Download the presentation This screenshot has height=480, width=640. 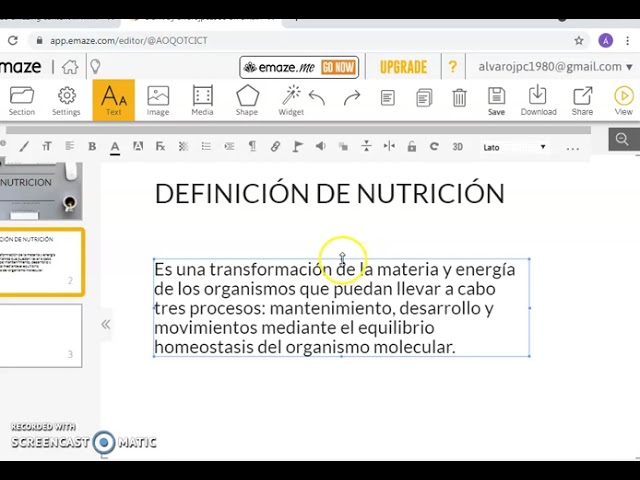(538, 101)
